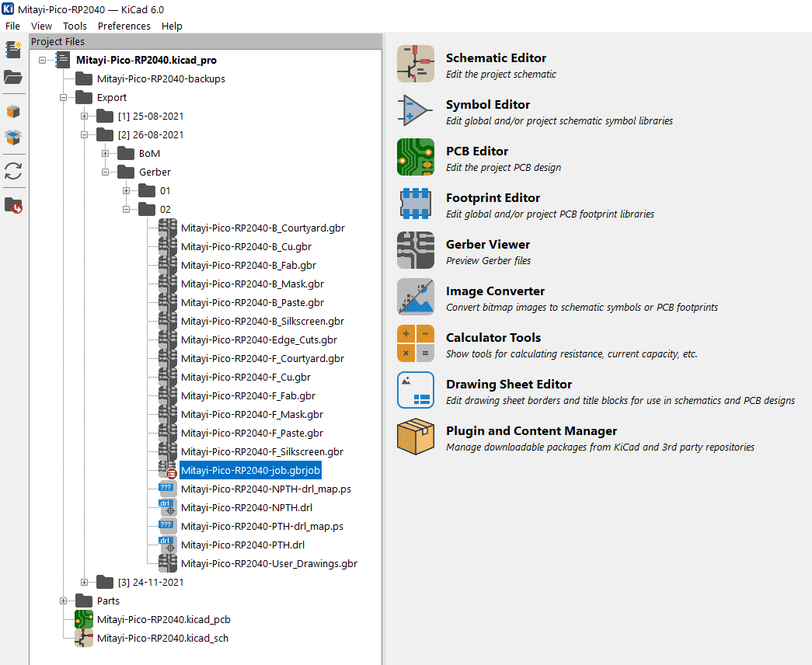Click the Schematic Editor title text
Image resolution: width=812 pixels, height=665 pixels.
coord(496,58)
